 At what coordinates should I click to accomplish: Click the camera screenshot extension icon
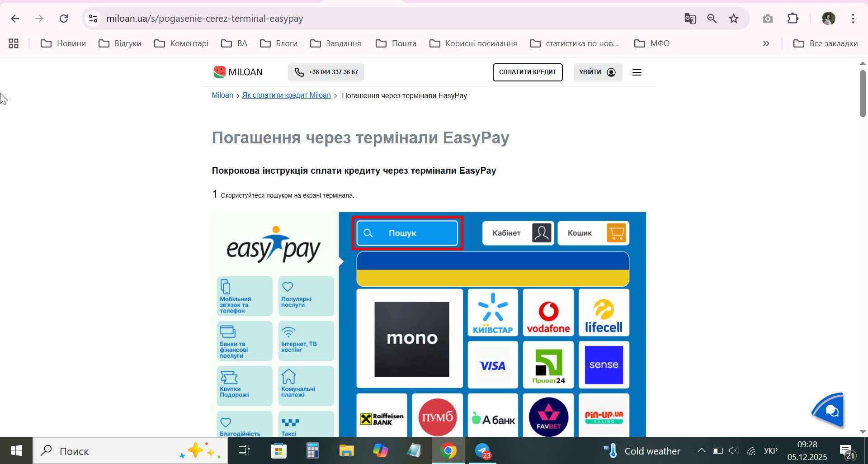coord(768,19)
